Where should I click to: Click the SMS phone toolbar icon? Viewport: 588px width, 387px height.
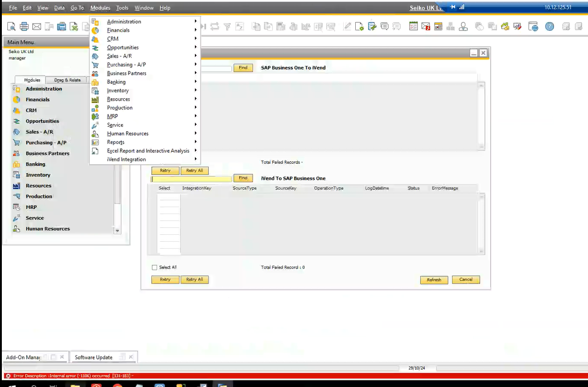[49, 27]
